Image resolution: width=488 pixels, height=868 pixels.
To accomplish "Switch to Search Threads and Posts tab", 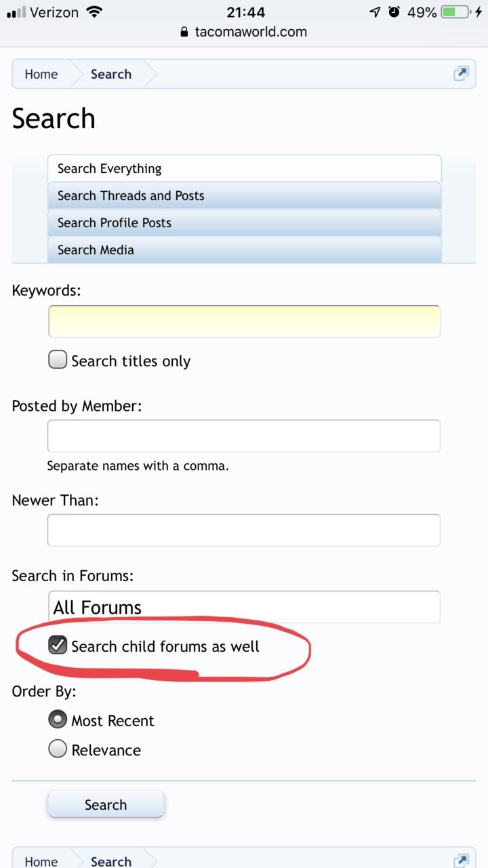I will tap(244, 195).
